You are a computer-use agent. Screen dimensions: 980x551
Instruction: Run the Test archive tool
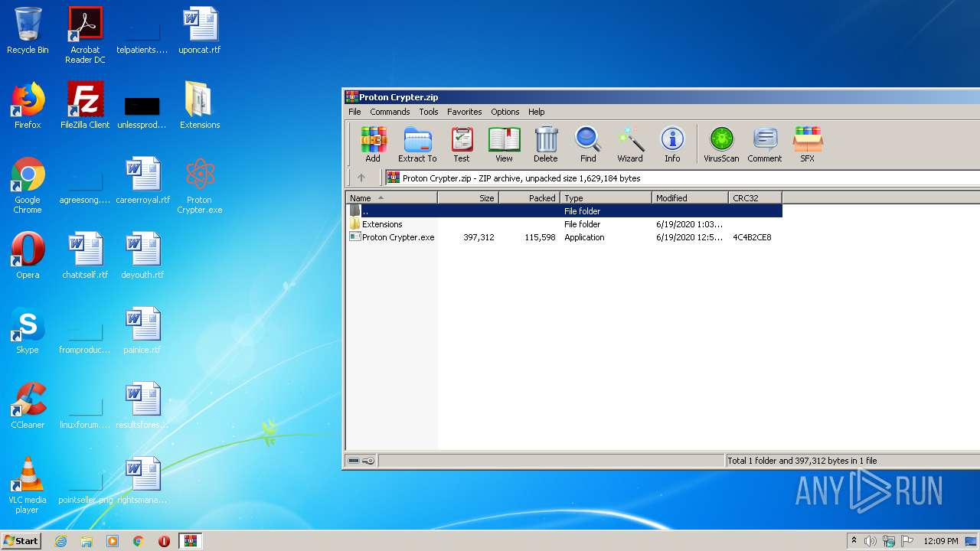(x=462, y=145)
